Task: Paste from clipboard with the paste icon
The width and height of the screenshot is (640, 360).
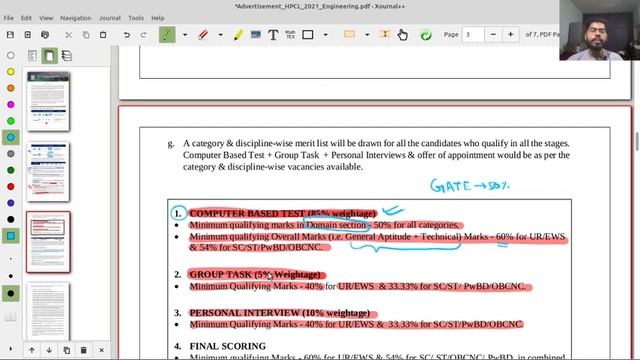Action: click(103, 35)
